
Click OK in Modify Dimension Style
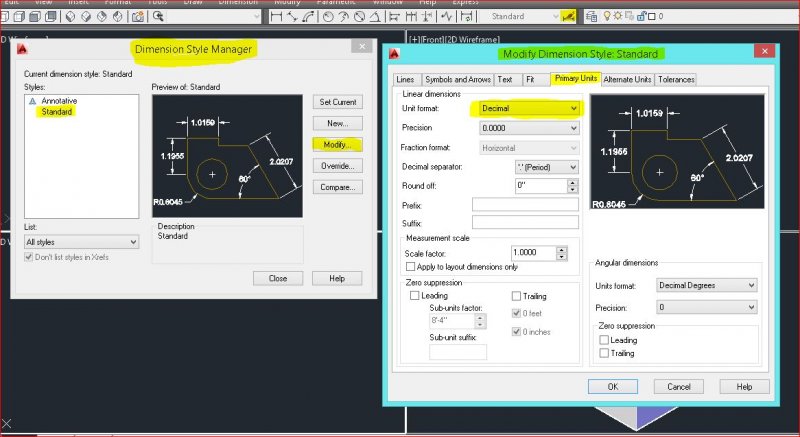click(613, 387)
